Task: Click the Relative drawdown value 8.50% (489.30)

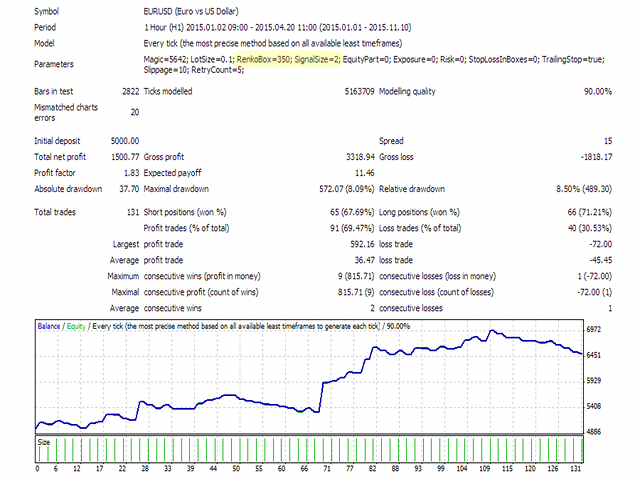Action: (x=576, y=189)
